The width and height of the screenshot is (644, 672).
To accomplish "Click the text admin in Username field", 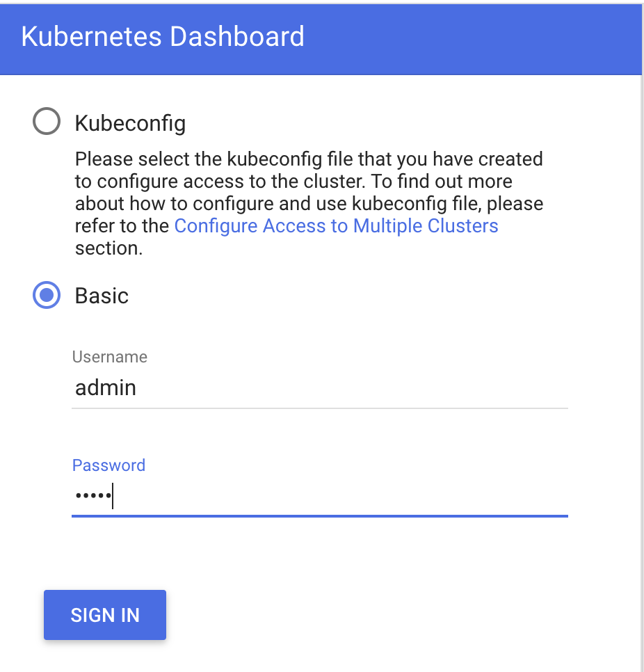I will pyautogui.click(x=106, y=388).
